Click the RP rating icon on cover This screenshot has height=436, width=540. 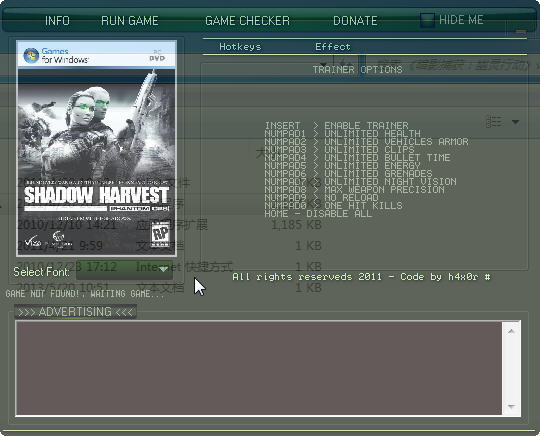pos(160,234)
